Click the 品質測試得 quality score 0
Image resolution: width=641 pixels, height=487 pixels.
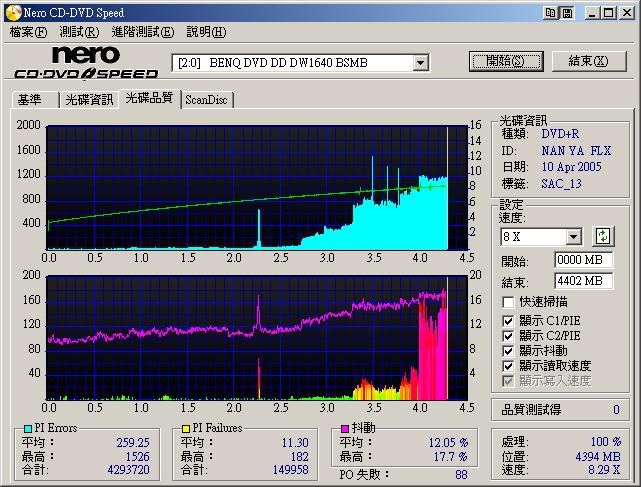[616, 410]
